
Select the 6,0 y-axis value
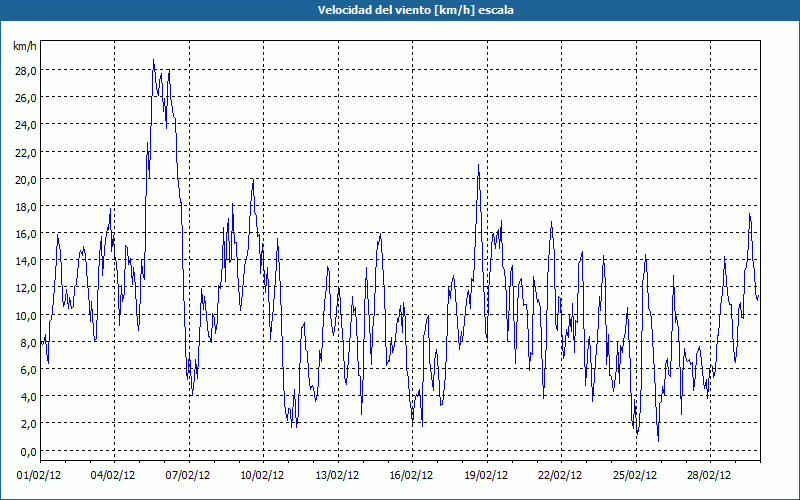[28, 369]
